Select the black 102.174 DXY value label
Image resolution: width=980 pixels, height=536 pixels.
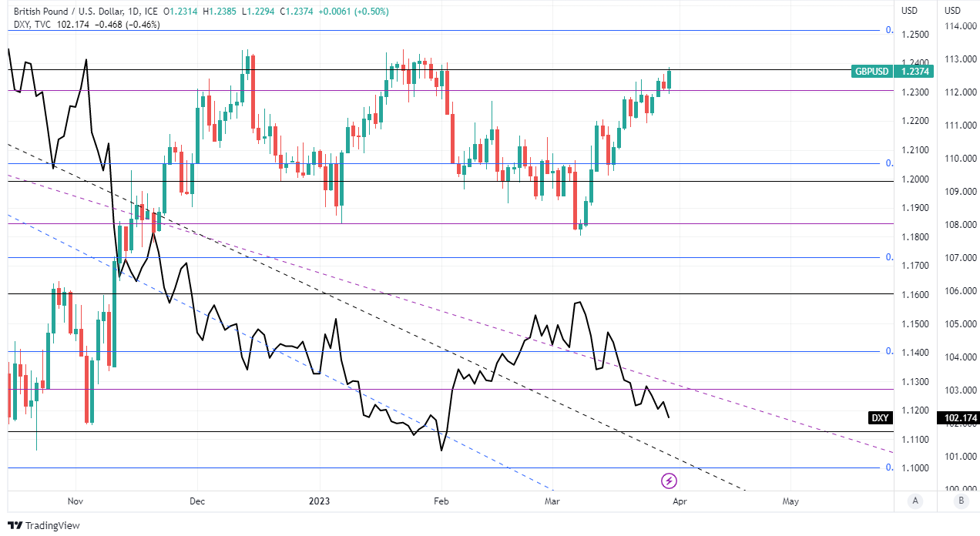pyautogui.click(x=960, y=418)
